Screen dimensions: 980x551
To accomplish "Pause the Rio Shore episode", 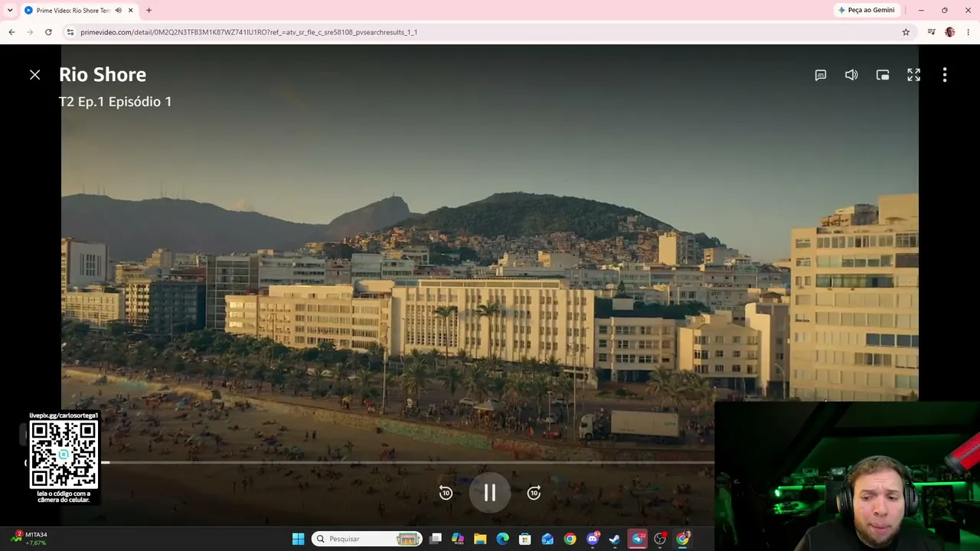I will tap(490, 493).
